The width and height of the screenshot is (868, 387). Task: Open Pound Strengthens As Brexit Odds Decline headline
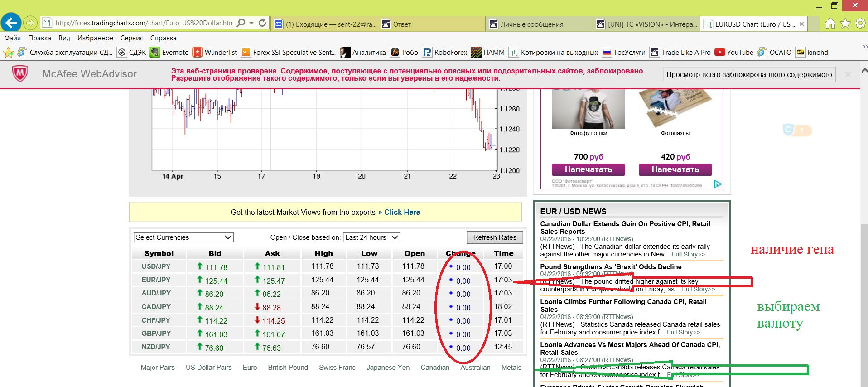click(x=611, y=267)
